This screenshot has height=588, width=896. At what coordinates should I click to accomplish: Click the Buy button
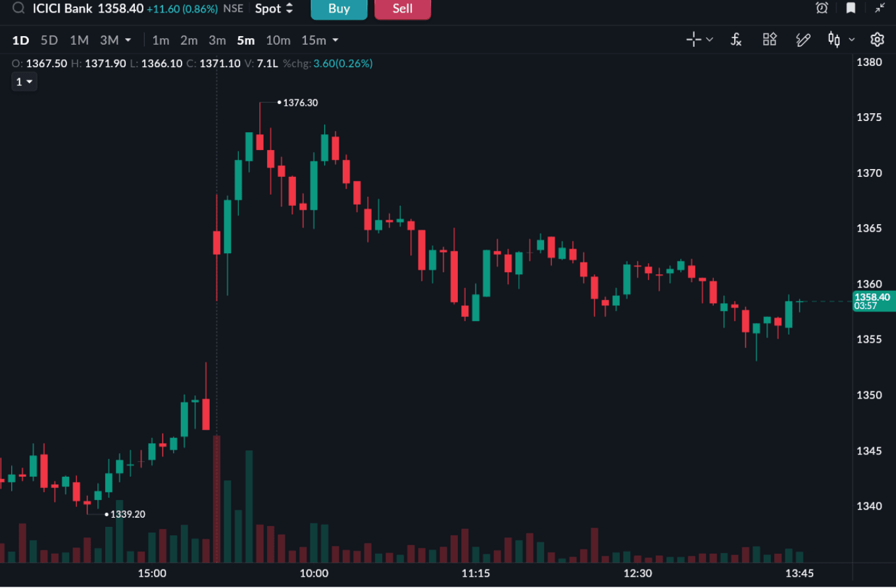pyautogui.click(x=339, y=9)
